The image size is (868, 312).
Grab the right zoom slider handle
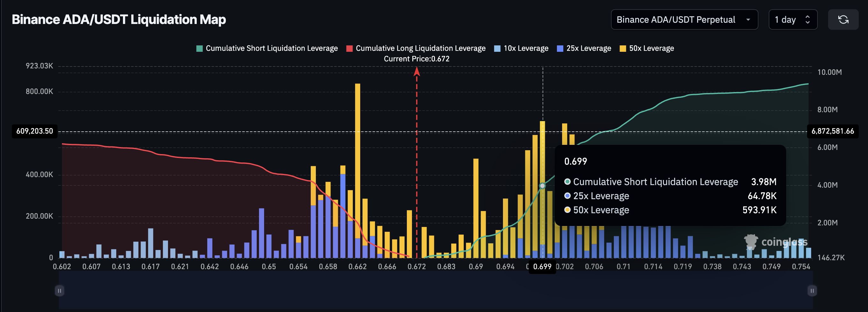click(812, 290)
